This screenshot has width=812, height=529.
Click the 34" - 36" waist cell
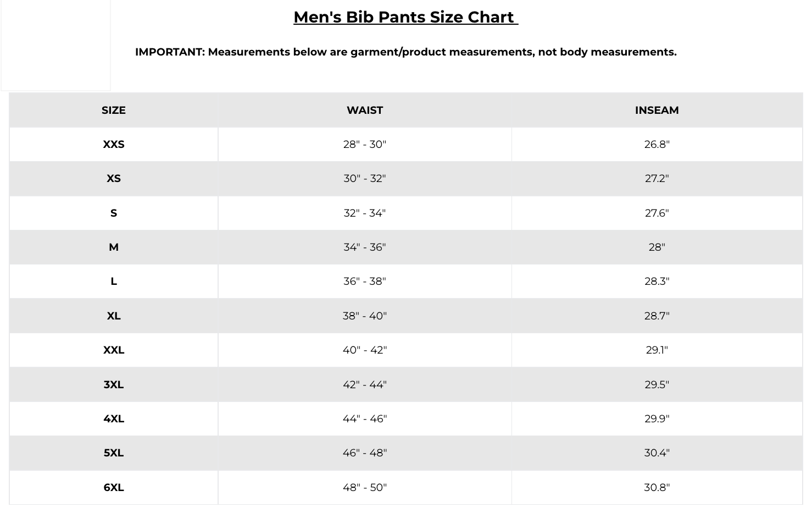click(x=365, y=247)
